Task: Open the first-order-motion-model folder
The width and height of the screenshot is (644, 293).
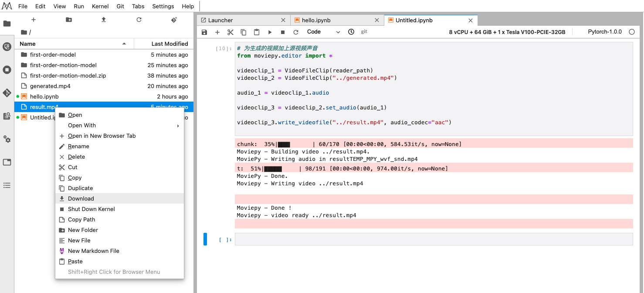Action: coord(63,65)
